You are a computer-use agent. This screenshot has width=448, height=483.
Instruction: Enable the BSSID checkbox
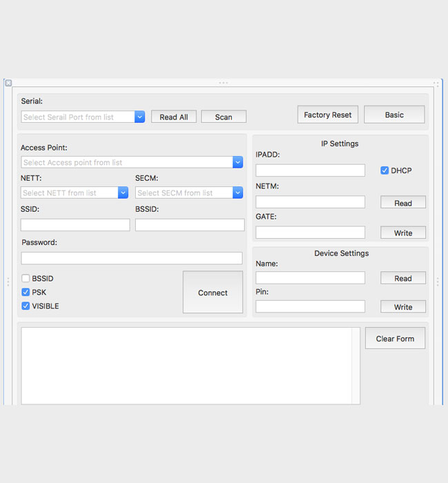click(26, 279)
